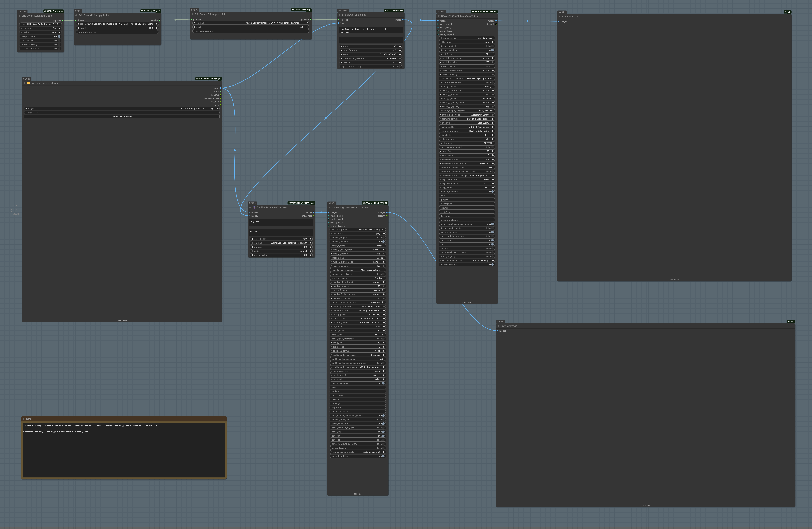Open image file dropdown on Eric Load Image Extended

(x=122, y=109)
